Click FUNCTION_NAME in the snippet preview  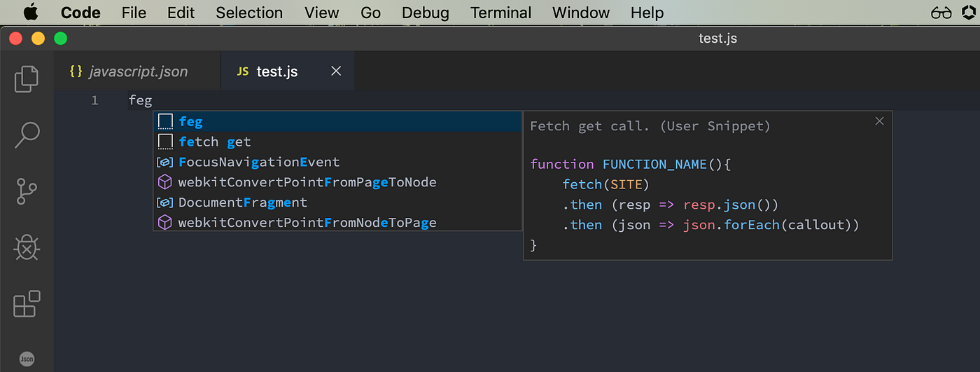[655, 165]
